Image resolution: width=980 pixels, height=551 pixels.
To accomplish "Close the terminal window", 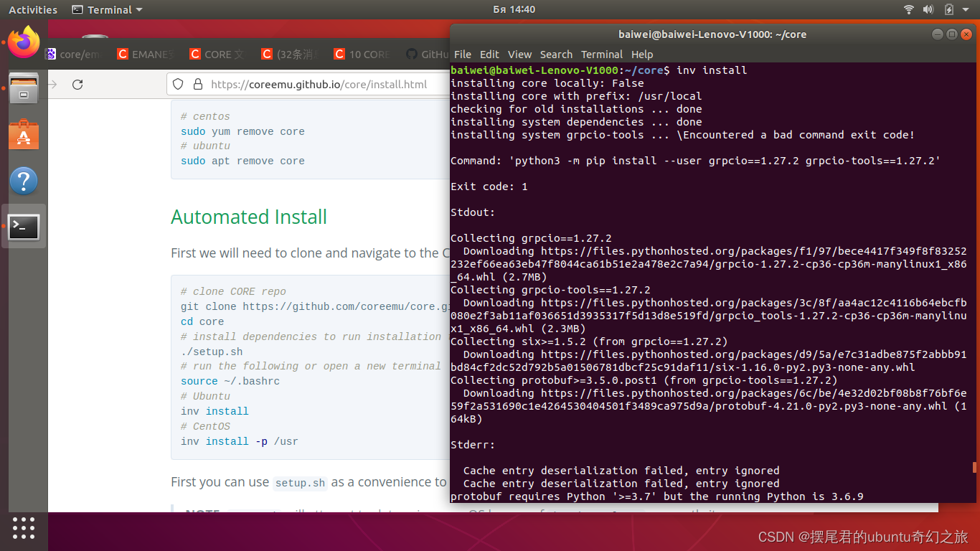I will point(966,34).
